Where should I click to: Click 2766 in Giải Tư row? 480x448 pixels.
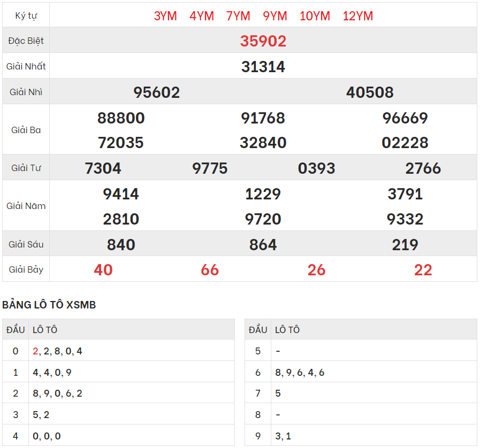pos(423,168)
